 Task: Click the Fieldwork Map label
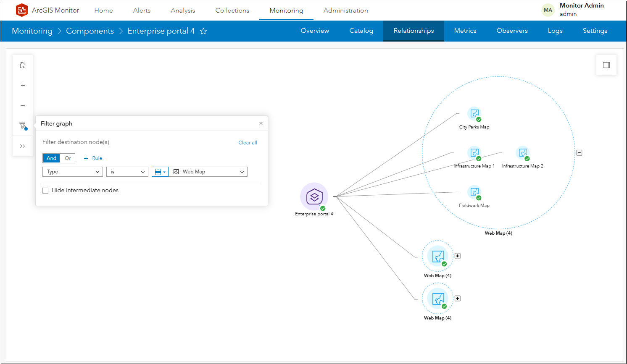point(474,206)
